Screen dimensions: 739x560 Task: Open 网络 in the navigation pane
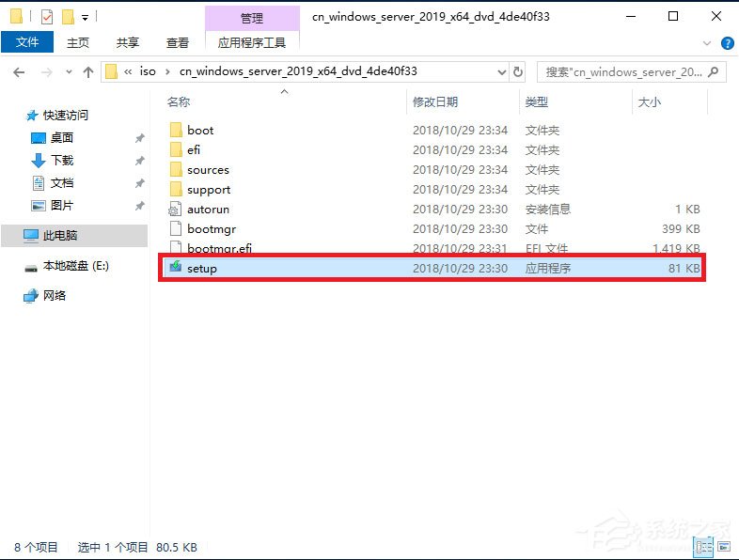[x=55, y=296]
